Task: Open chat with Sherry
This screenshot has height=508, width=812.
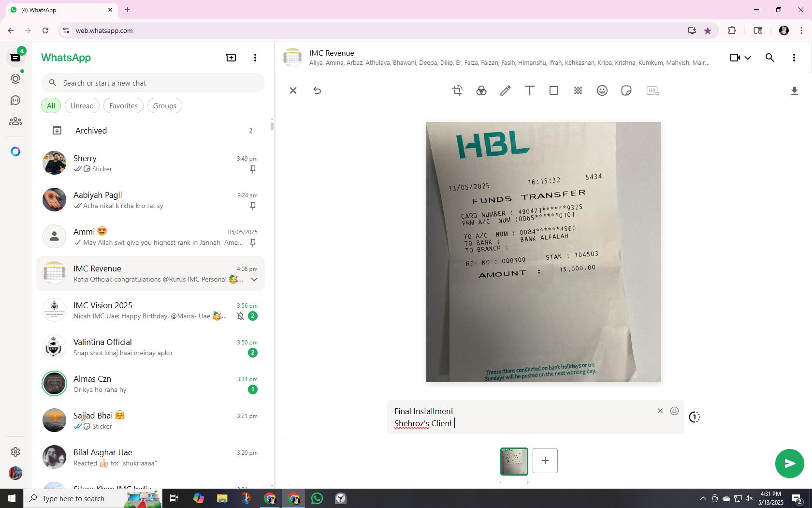Action: point(151,164)
